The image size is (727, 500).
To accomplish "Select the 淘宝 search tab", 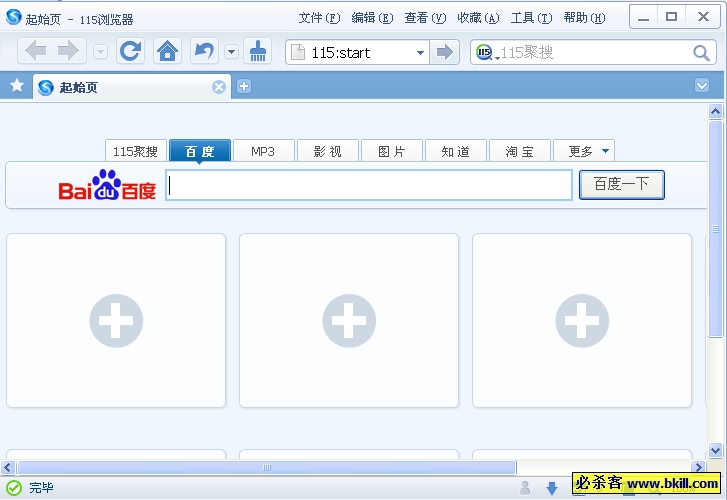I will [x=519, y=151].
